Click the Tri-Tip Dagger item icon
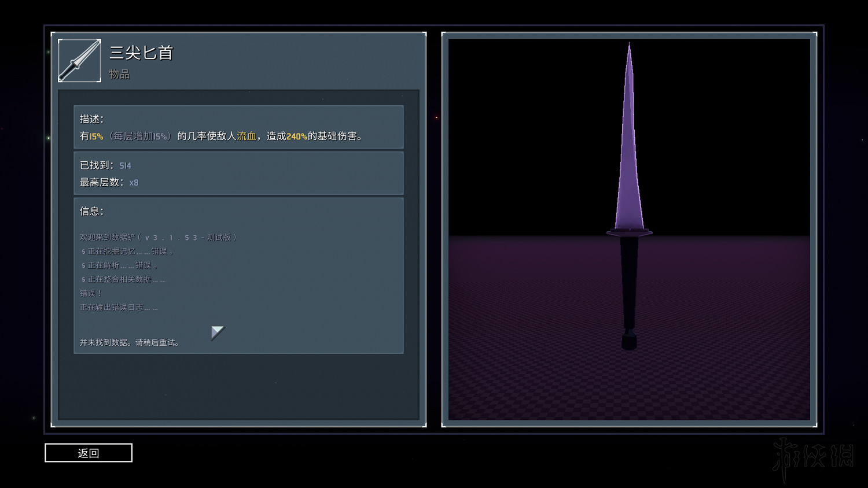This screenshot has height=488, width=868. (x=79, y=60)
